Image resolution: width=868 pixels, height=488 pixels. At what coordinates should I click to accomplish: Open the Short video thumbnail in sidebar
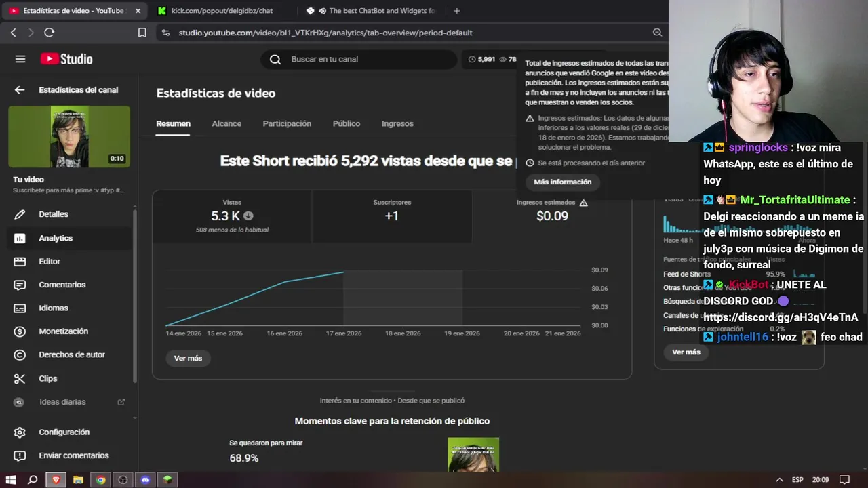69,136
